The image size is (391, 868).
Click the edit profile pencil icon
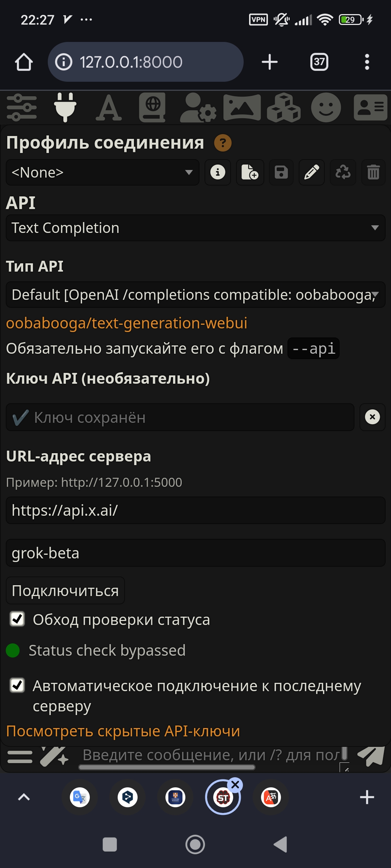[311, 173]
